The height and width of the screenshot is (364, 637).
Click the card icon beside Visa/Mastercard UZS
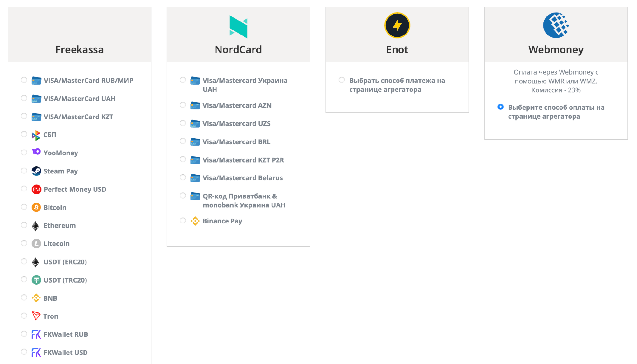click(195, 124)
